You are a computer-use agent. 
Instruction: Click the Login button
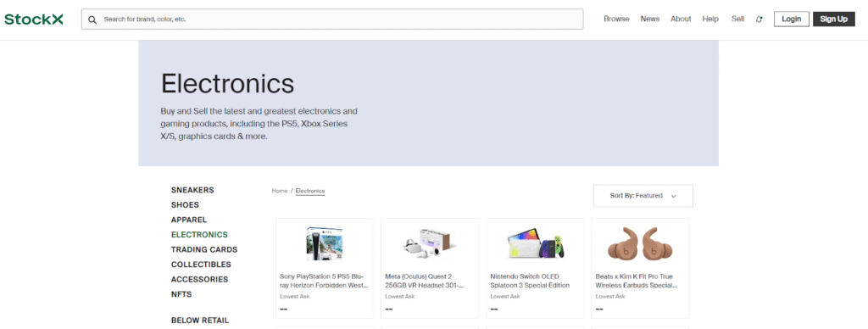point(792,19)
